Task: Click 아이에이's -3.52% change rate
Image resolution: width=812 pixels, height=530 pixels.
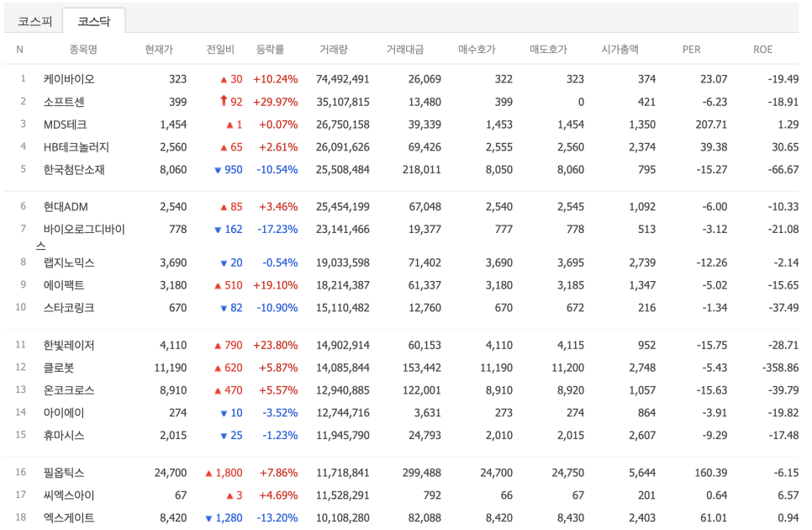Action: [x=280, y=413]
